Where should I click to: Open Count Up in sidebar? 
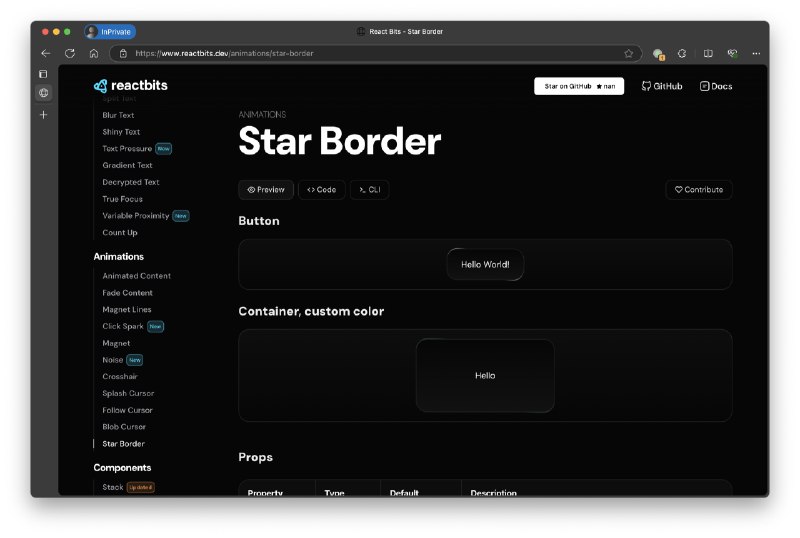119,233
